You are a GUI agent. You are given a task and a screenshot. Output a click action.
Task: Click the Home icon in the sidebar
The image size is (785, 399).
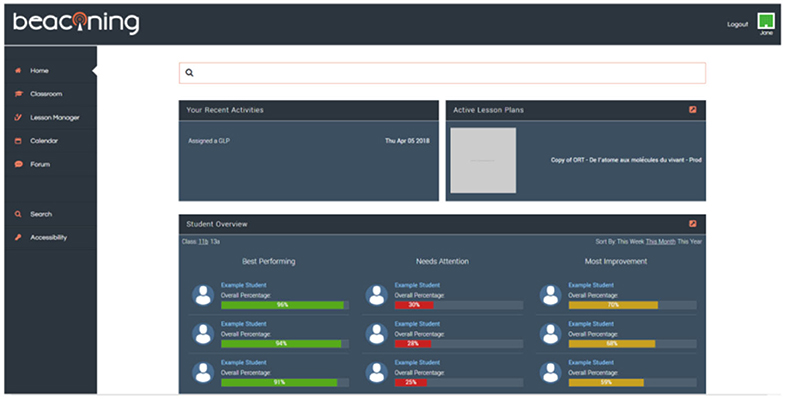(18, 71)
